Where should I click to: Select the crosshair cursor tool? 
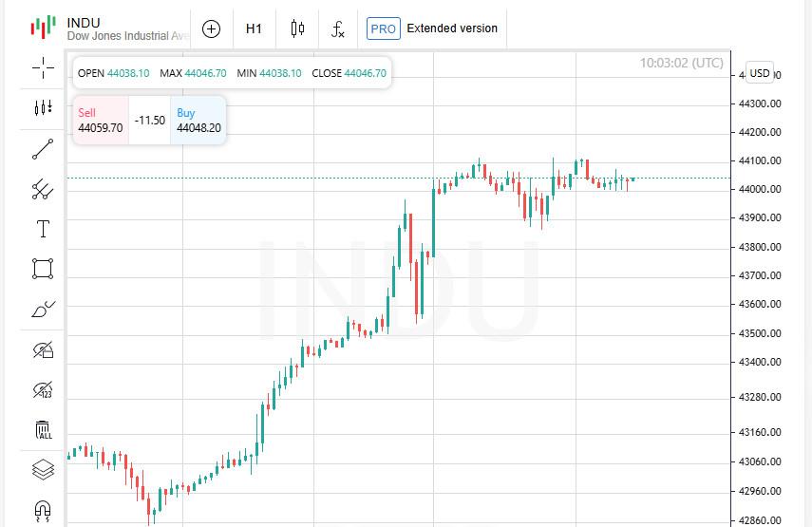[43, 67]
